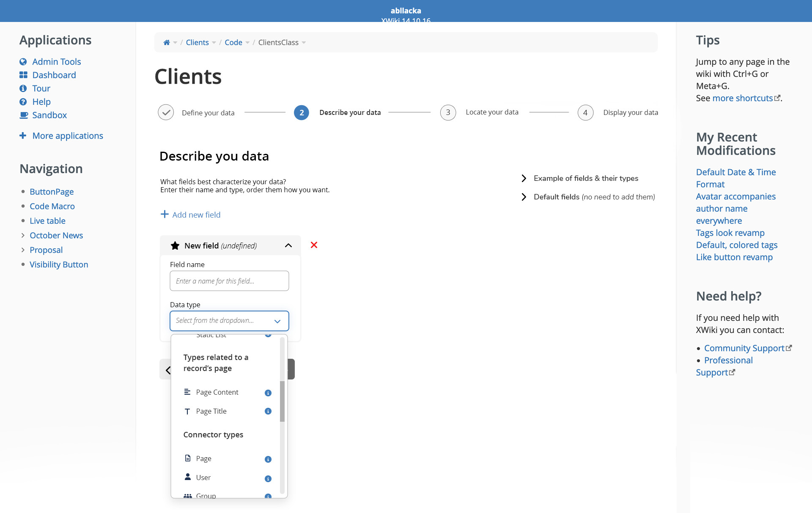The height and width of the screenshot is (513, 812).
Task: Go to step 3 Locate your data
Action: point(448,112)
